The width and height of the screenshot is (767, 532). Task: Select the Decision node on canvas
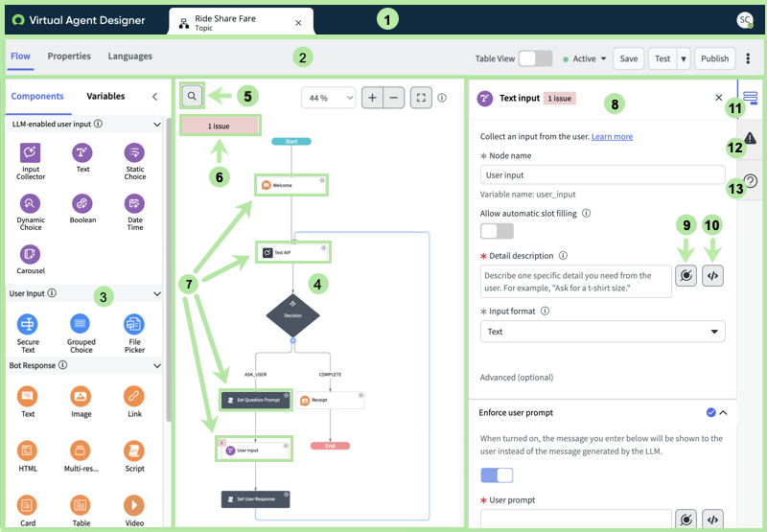[x=292, y=315]
